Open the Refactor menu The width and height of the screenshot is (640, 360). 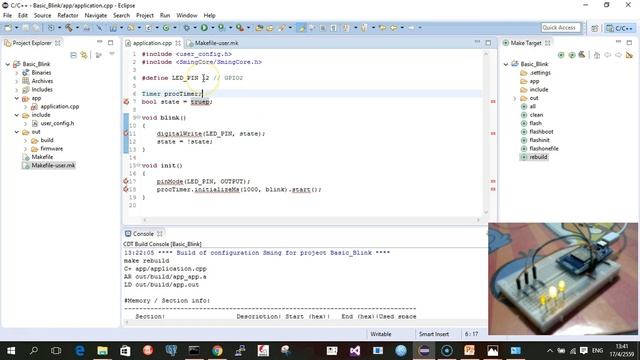coord(68,16)
